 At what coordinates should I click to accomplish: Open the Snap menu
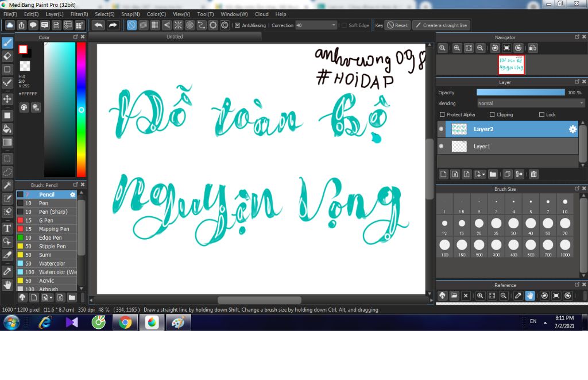(x=130, y=14)
